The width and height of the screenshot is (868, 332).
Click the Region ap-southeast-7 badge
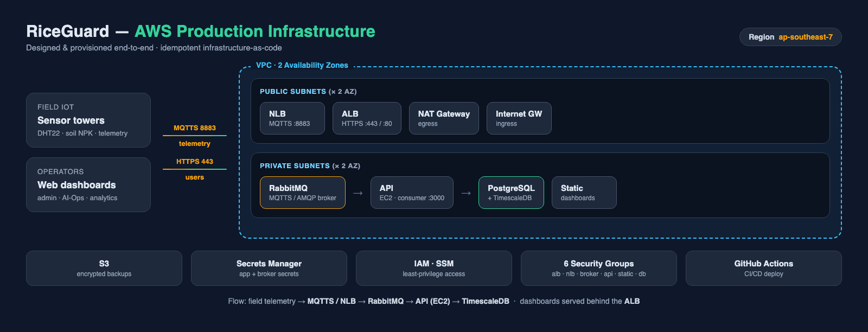pos(790,37)
